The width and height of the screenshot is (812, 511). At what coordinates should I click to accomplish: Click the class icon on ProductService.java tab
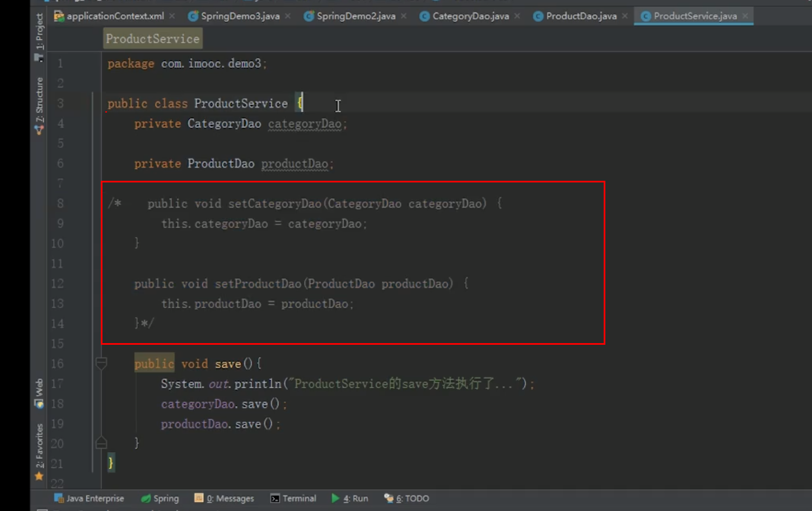(x=646, y=16)
